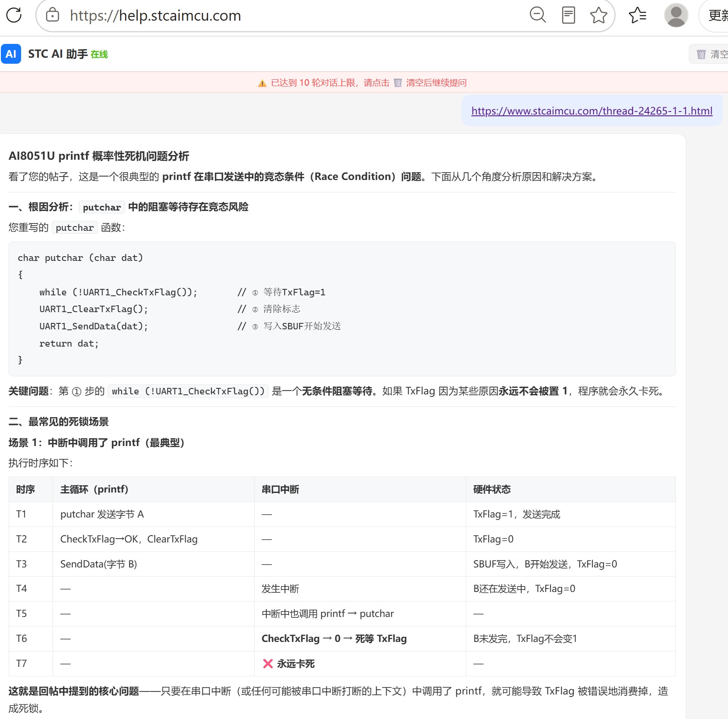
Task: Click row label T7
Action: (x=21, y=663)
